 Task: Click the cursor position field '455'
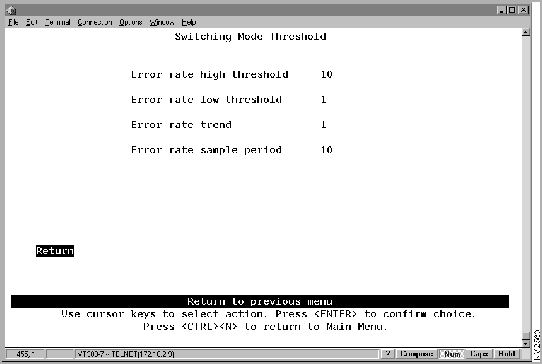coord(25,354)
